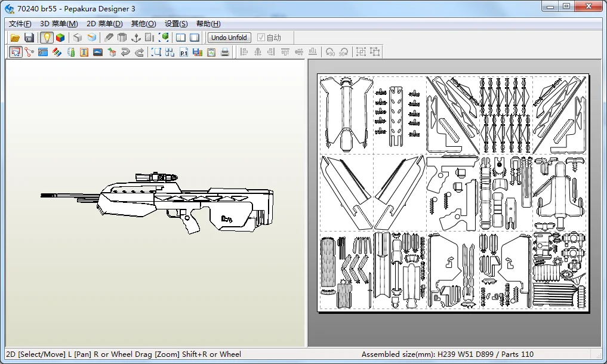
Task: Save the project using the floppy disk icon
Action: tap(29, 38)
